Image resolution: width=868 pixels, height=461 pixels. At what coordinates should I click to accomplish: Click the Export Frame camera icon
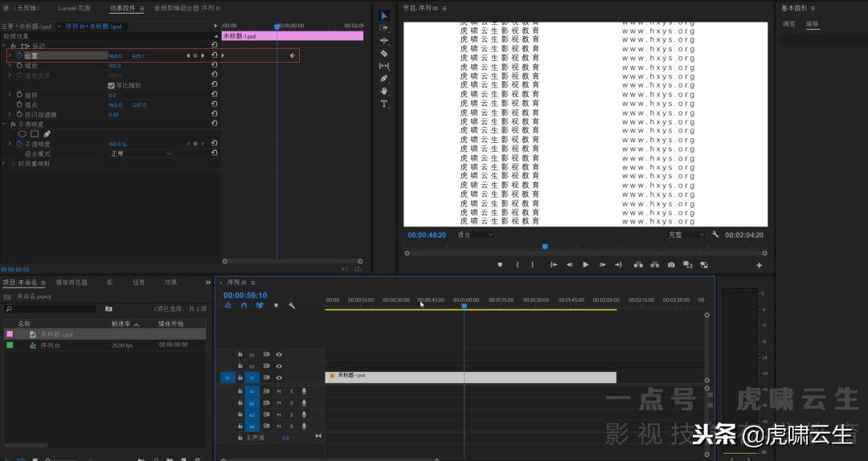click(671, 264)
